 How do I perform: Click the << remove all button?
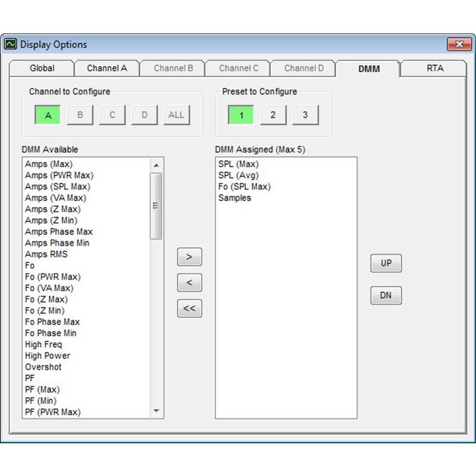[189, 309]
